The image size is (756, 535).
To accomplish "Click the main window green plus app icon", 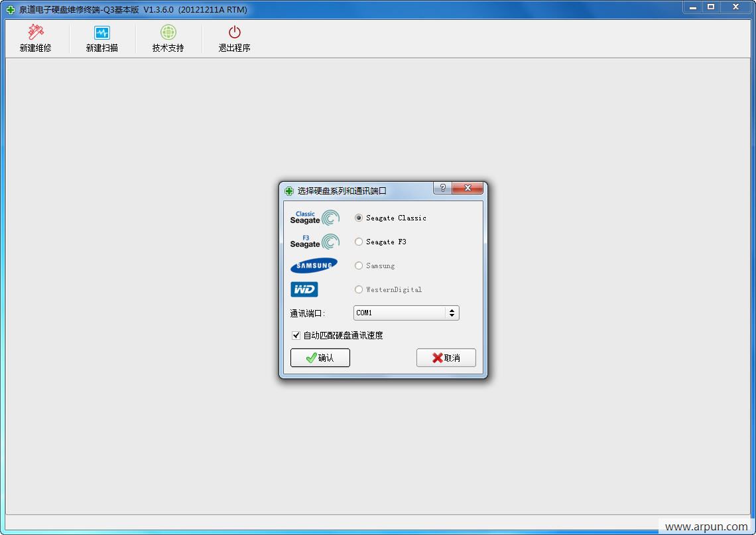I will (10, 10).
